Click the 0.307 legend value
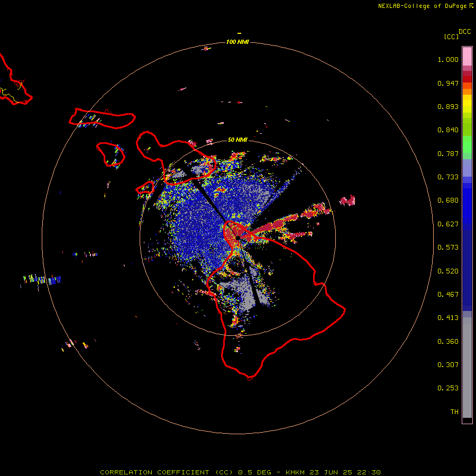This screenshot has width=476, height=476. coord(448,365)
